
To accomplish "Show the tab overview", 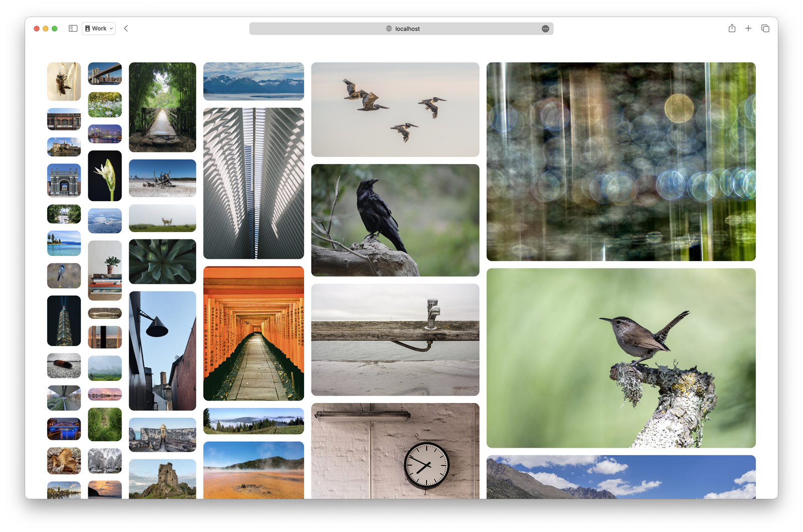I will [765, 29].
